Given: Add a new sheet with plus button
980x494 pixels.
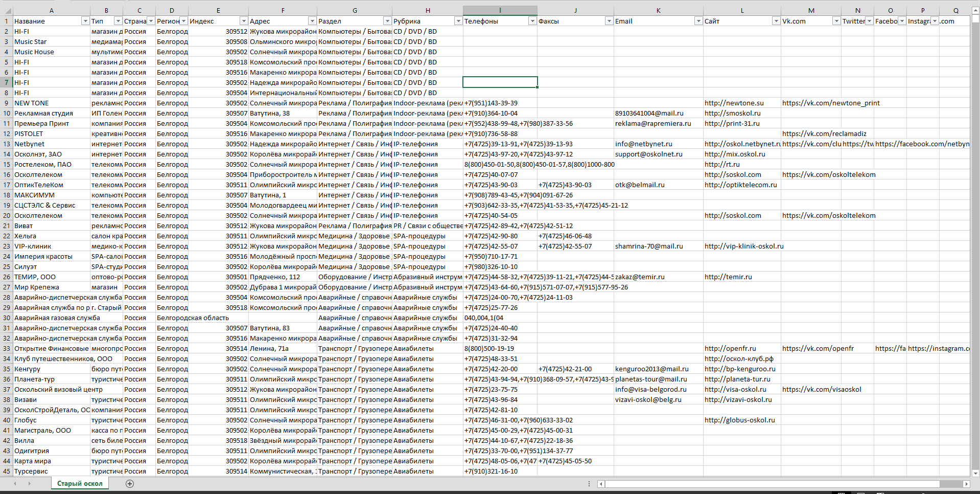Looking at the screenshot, I should [130, 484].
